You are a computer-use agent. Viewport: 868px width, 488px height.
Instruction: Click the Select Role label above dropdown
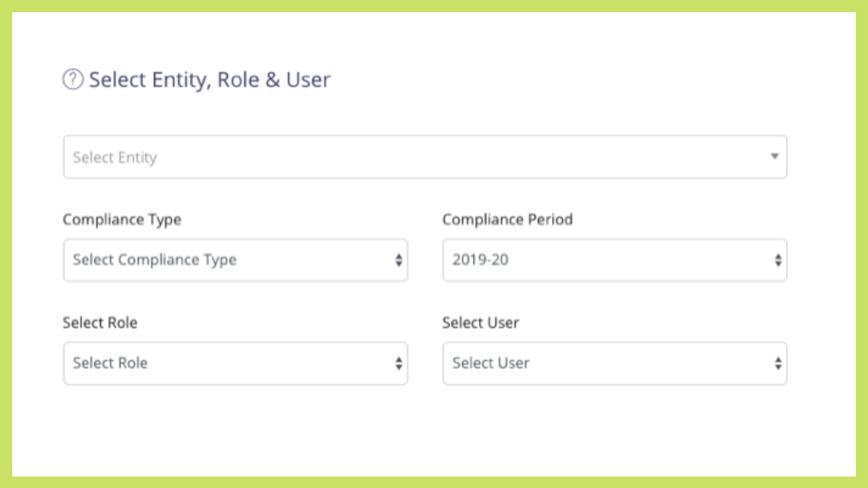pos(100,323)
